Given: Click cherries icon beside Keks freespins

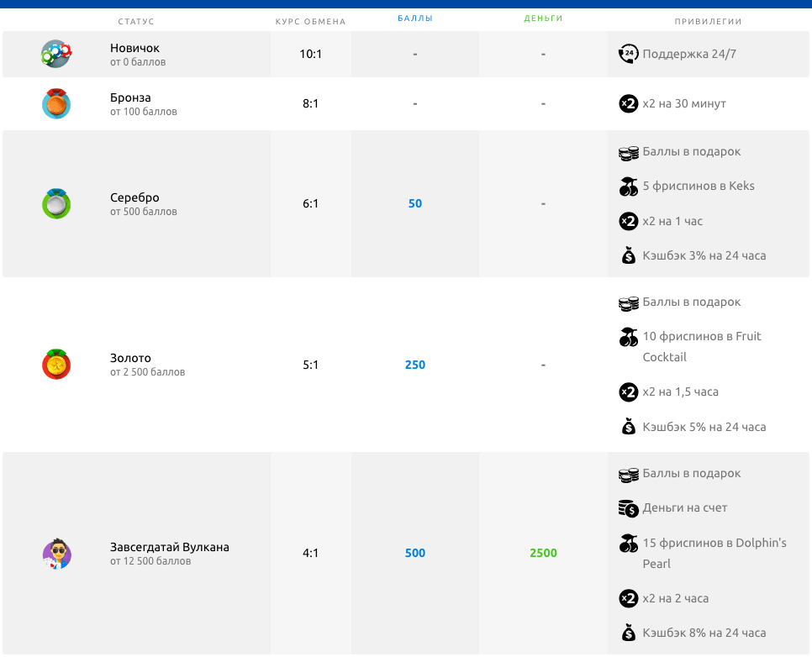Looking at the screenshot, I should pos(628,187).
